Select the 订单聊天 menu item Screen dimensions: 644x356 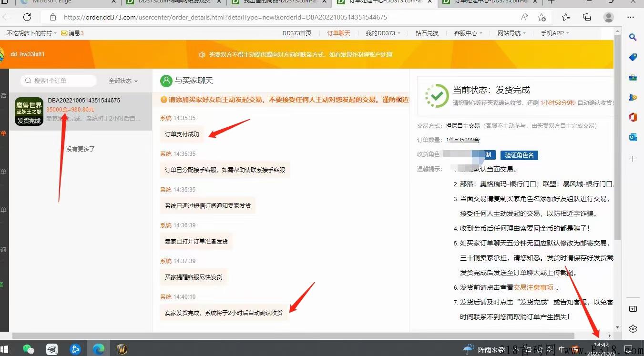coord(338,33)
